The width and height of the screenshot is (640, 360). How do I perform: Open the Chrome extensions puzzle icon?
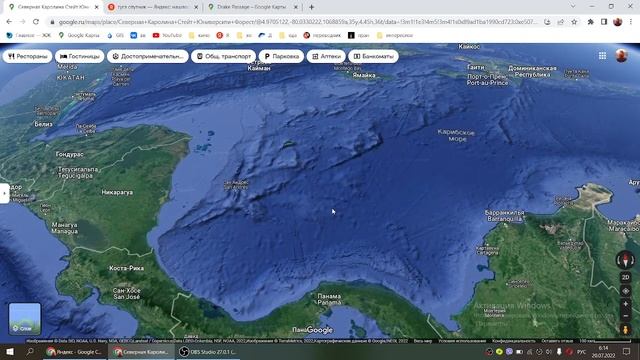(591, 22)
